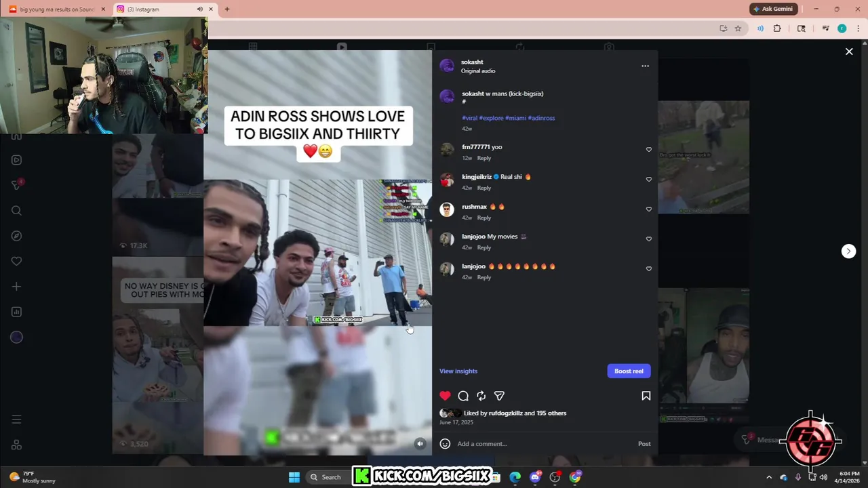Open Instagram Messages in left sidebar
This screenshot has height=488, width=868.
point(16,185)
